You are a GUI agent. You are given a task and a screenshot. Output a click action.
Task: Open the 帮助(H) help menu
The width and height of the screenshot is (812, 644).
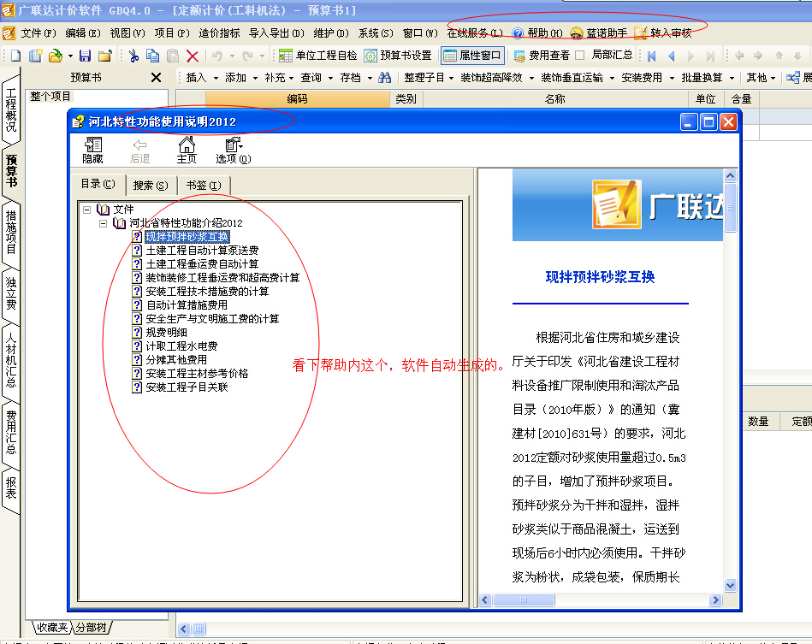(537, 33)
